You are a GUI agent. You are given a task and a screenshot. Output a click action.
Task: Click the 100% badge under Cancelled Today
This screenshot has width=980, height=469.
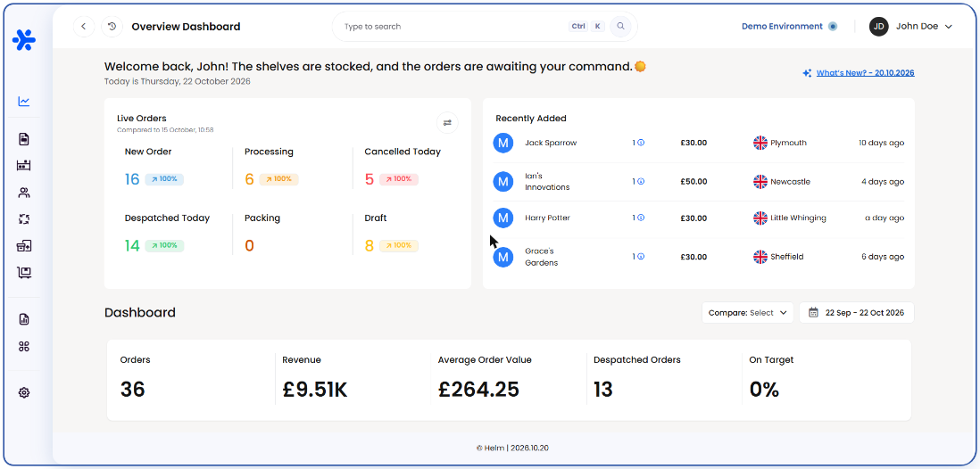399,179
